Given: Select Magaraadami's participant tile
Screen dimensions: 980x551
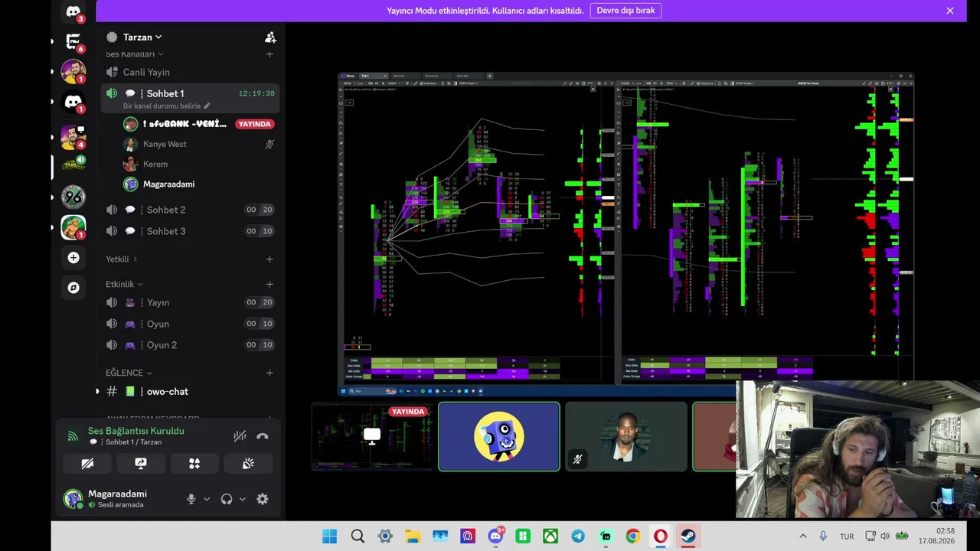Looking at the screenshot, I should pos(499,436).
